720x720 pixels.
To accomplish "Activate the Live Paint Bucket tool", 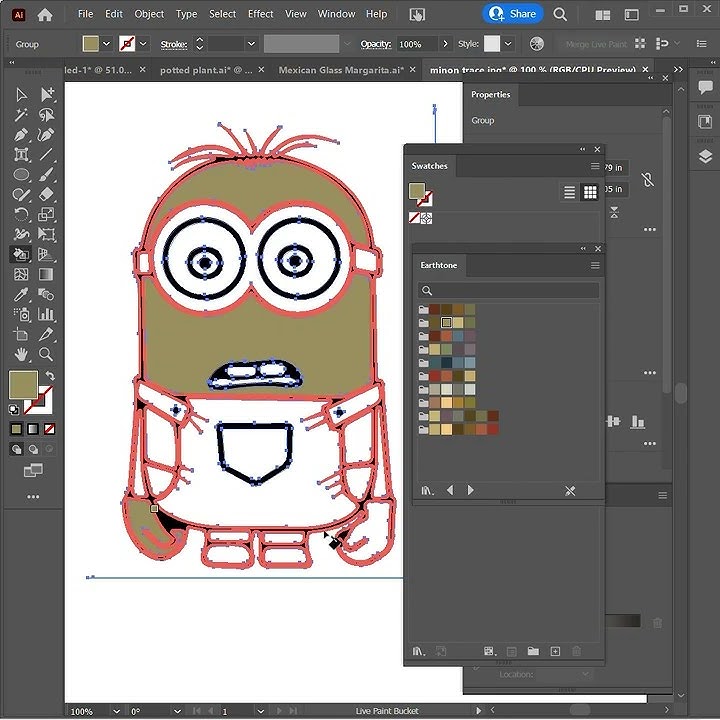I will 21,254.
